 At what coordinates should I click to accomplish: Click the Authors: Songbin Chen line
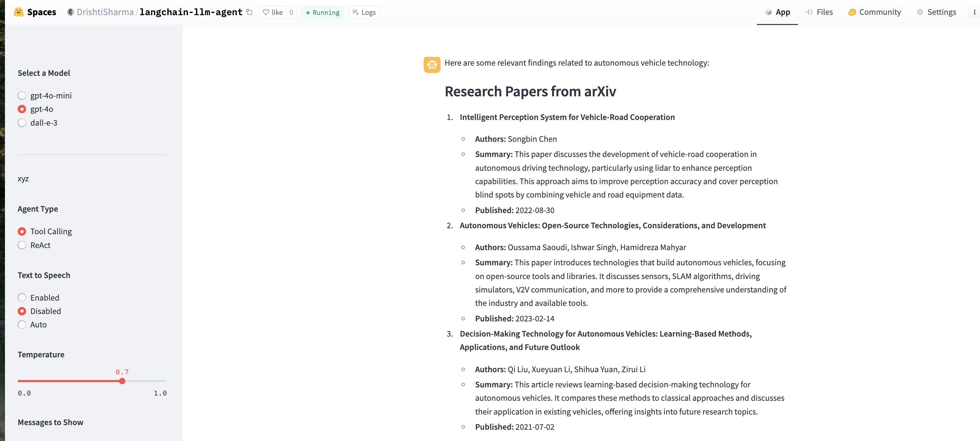pos(515,139)
